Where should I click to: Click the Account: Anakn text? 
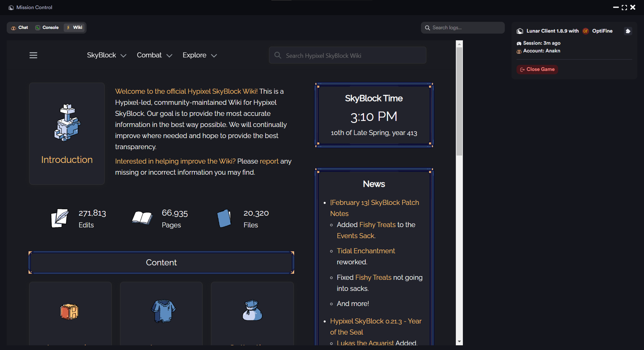tap(542, 51)
